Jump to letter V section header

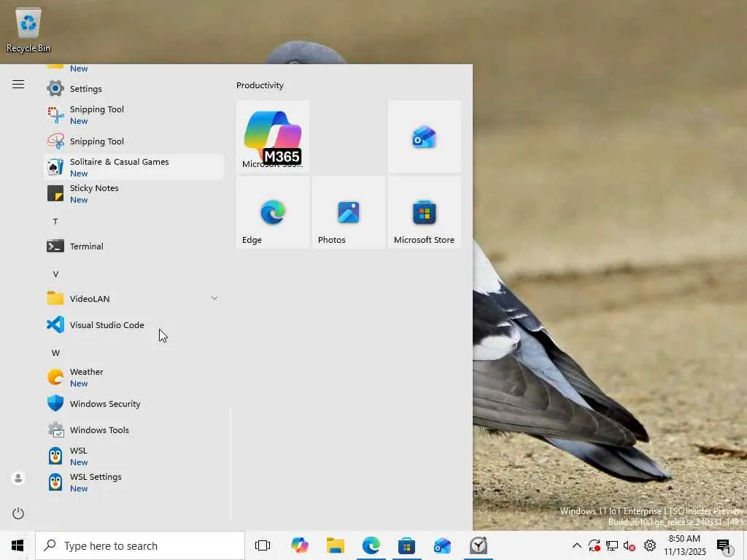click(55, 274)
